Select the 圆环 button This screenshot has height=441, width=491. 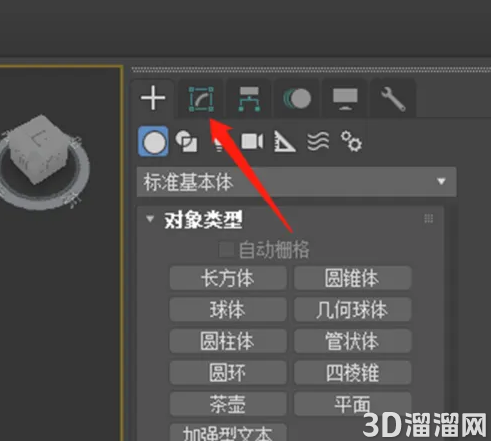coord(228,372)
